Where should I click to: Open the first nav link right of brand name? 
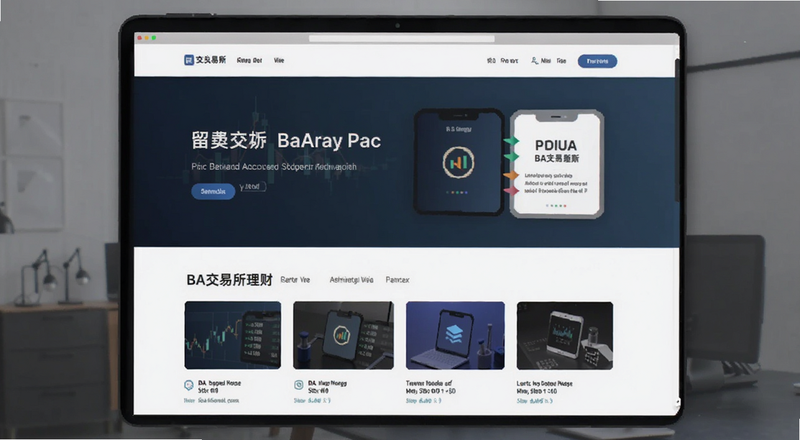click(249, 60)
